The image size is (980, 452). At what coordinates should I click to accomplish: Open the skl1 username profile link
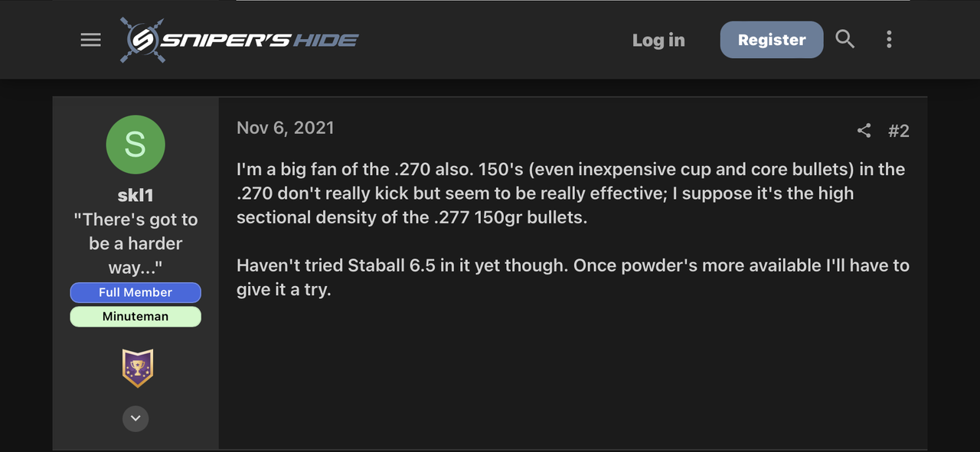point(136,196)
